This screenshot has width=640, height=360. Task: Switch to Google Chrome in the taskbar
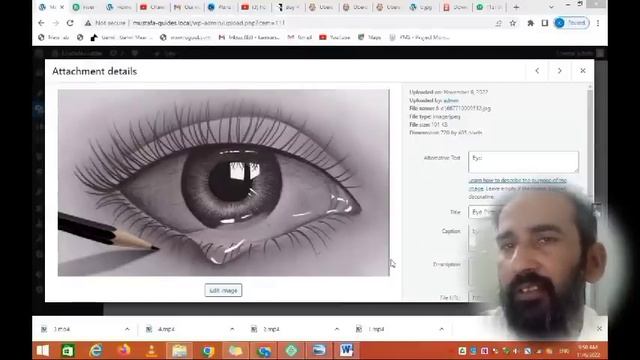click(x=207, y=350)
